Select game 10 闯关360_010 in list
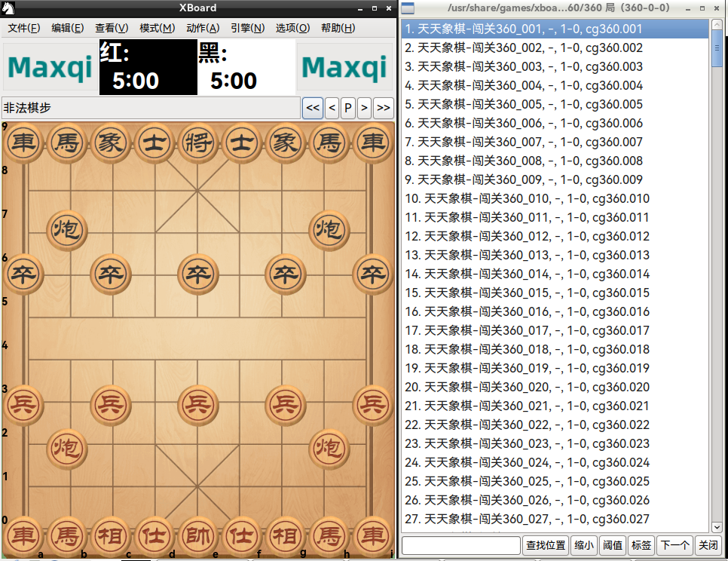728x561 pixels. tap(555, 198)
